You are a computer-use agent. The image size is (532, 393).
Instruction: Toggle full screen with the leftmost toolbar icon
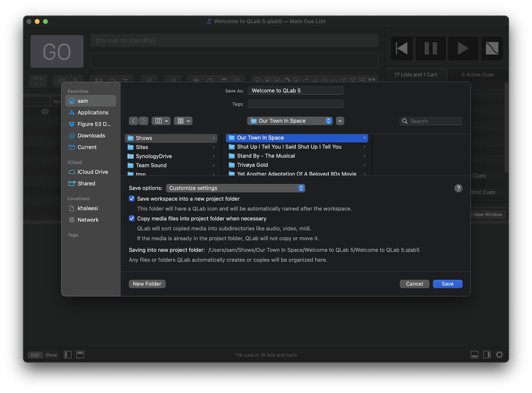pos(38,81)
